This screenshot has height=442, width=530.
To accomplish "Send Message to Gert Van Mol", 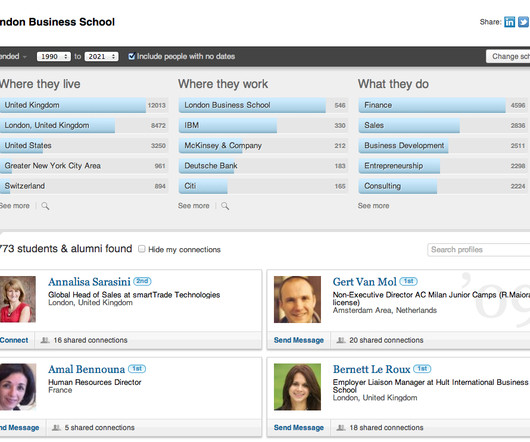I will tap(299, 340).
